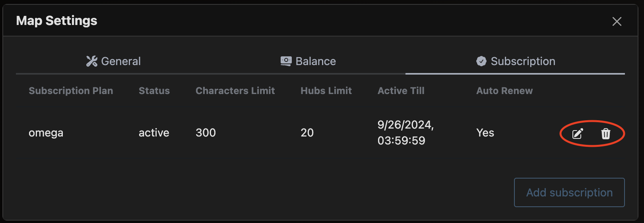Open the Balance tab
644x223 pixels.
(308, 61)
